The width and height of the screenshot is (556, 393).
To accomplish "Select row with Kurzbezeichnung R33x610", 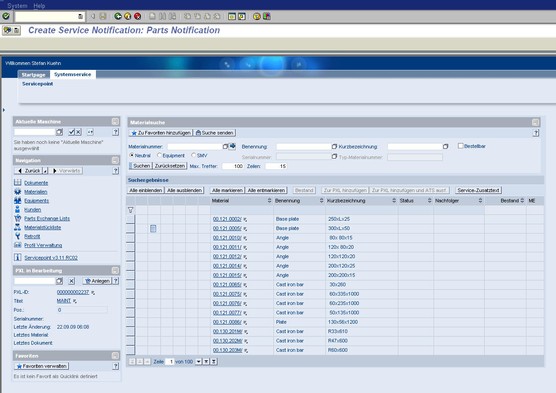I will (130, 332).
